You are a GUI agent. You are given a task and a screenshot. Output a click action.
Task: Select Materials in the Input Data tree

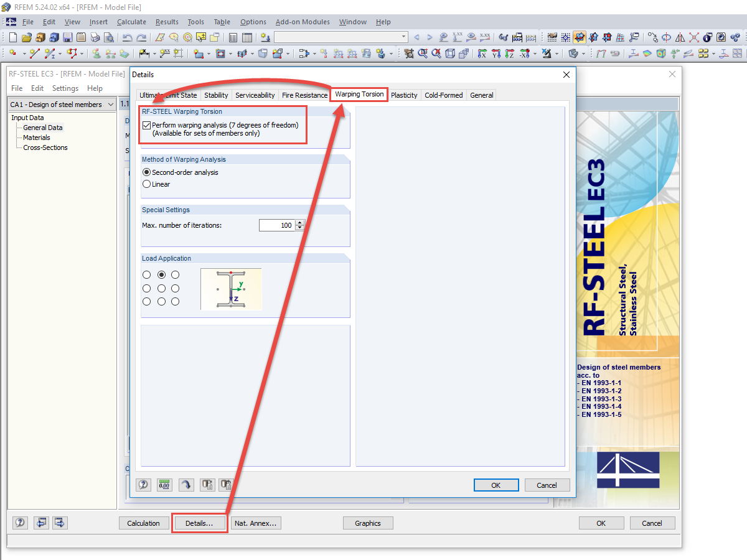tap(37, 138)
